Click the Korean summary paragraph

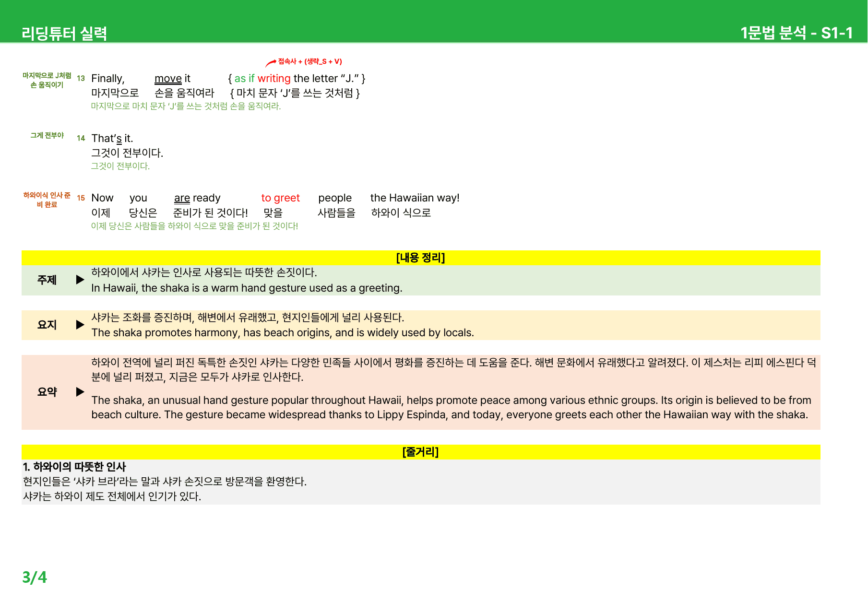(454, 370)
